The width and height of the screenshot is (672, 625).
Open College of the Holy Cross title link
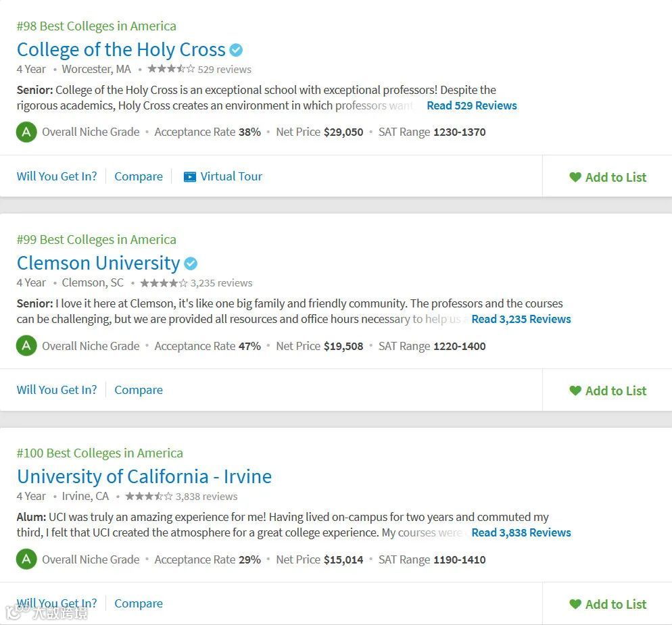point(121,50)
